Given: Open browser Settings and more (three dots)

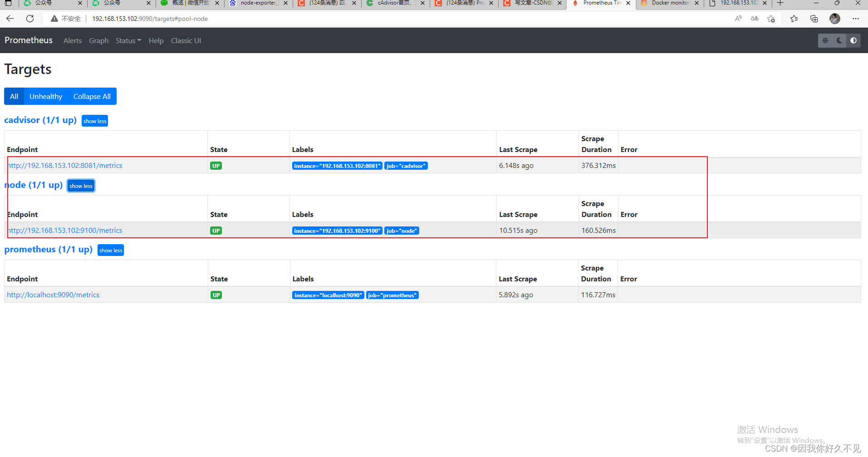Looking at the screenshot, I should pos(856,19).
